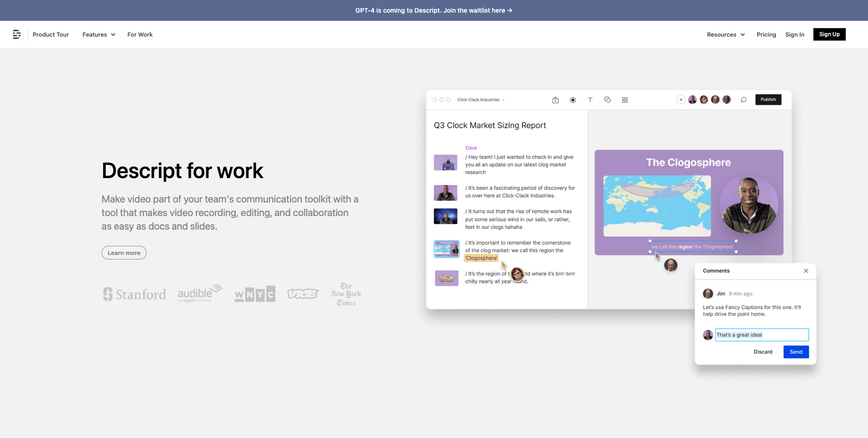
Task: Click the commenter avatar below the slide
Action: tap(671, 265)
